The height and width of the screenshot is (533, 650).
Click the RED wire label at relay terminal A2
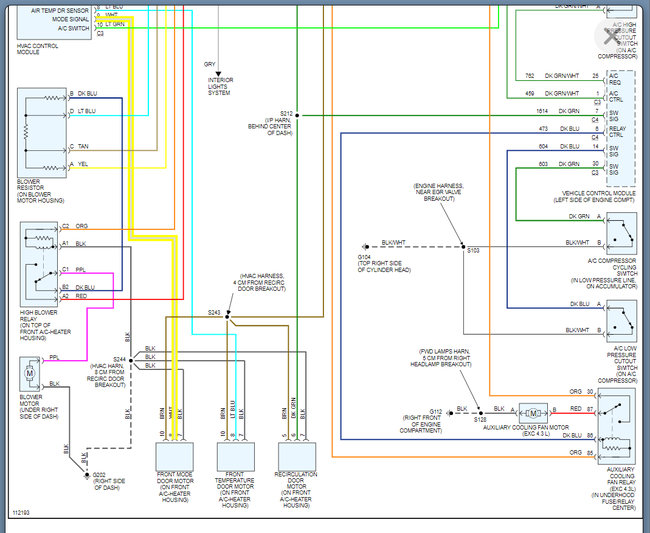click(x=81, y=296)
